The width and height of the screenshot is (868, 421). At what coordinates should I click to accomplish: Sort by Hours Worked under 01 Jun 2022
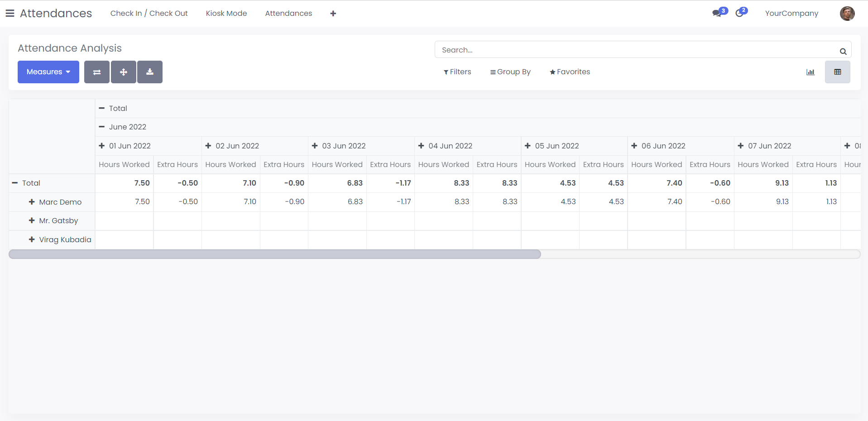pos(124,164)
